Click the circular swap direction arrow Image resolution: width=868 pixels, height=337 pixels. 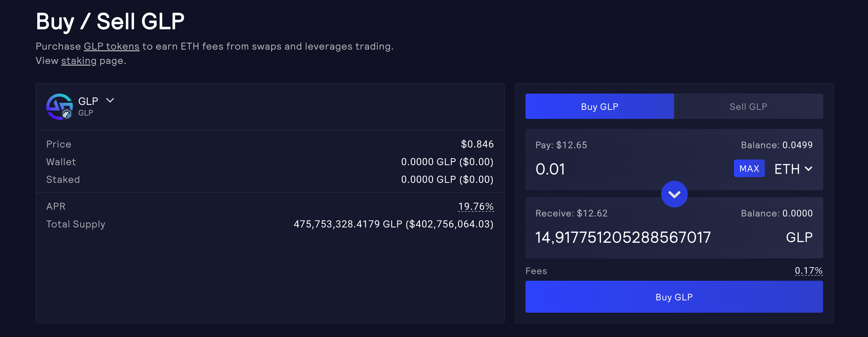tap(674, 194)
